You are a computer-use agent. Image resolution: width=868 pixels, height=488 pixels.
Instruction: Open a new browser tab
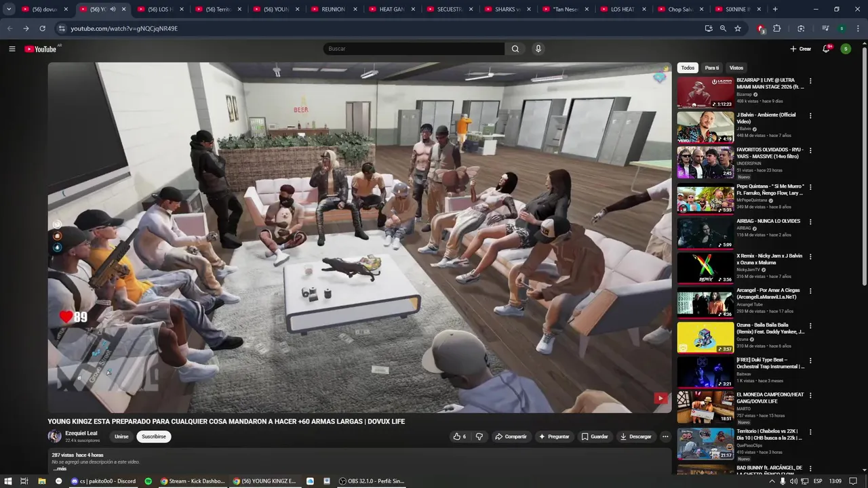775,9
